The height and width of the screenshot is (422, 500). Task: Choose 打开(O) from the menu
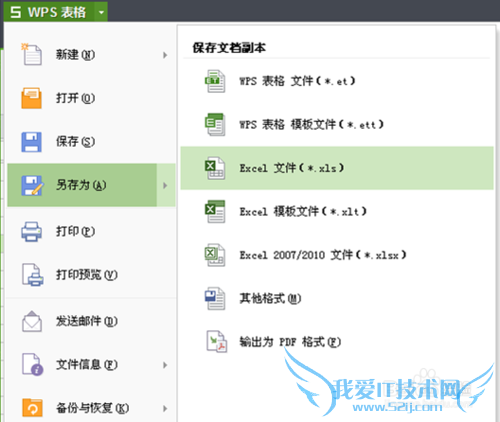tap(91, 98)
